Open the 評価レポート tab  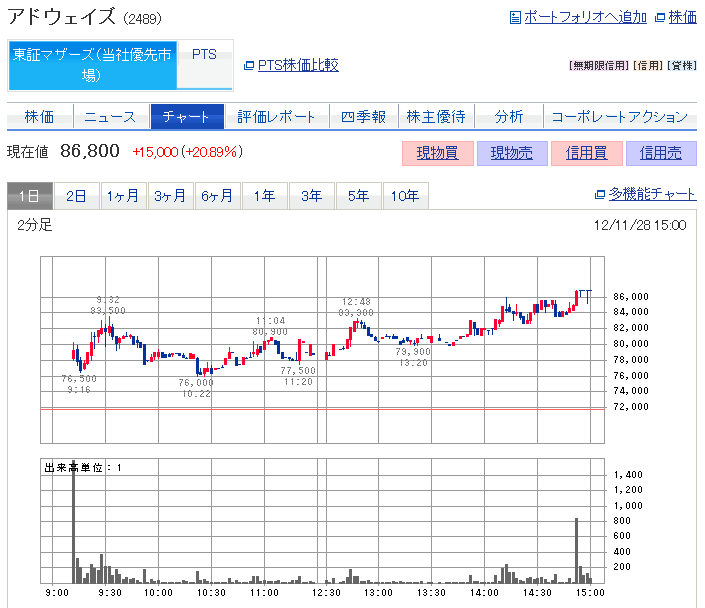276,117
